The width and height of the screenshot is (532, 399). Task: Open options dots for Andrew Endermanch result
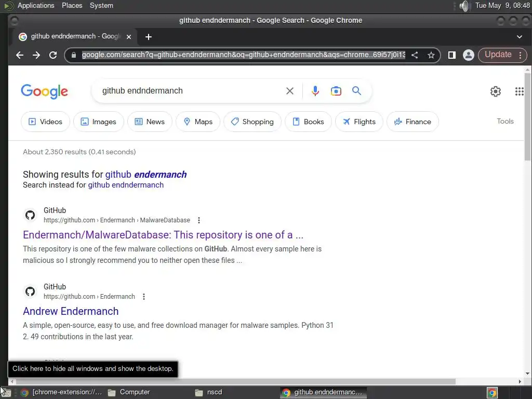point(144,297)
